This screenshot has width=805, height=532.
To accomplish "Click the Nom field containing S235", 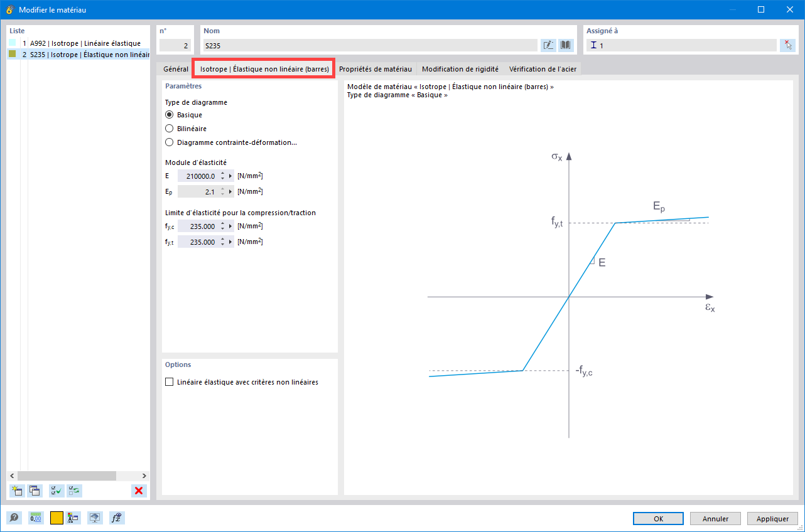I will pos(370,45).
